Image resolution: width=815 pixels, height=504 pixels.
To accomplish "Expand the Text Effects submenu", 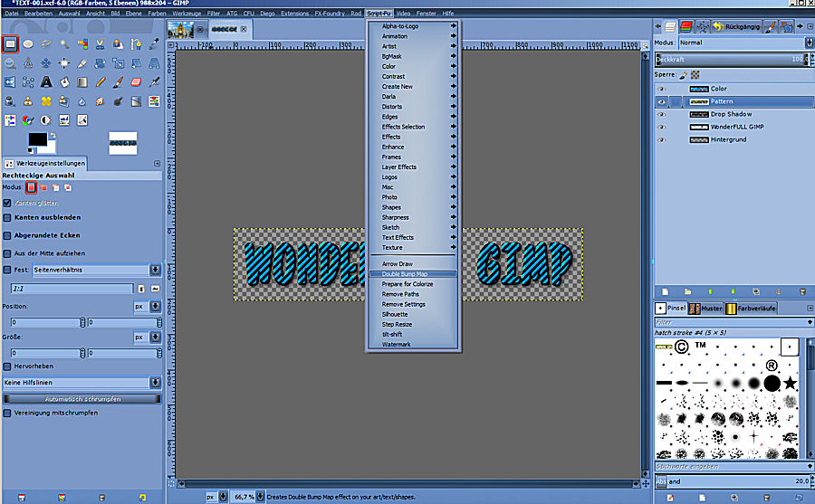I will coord(413,237).
